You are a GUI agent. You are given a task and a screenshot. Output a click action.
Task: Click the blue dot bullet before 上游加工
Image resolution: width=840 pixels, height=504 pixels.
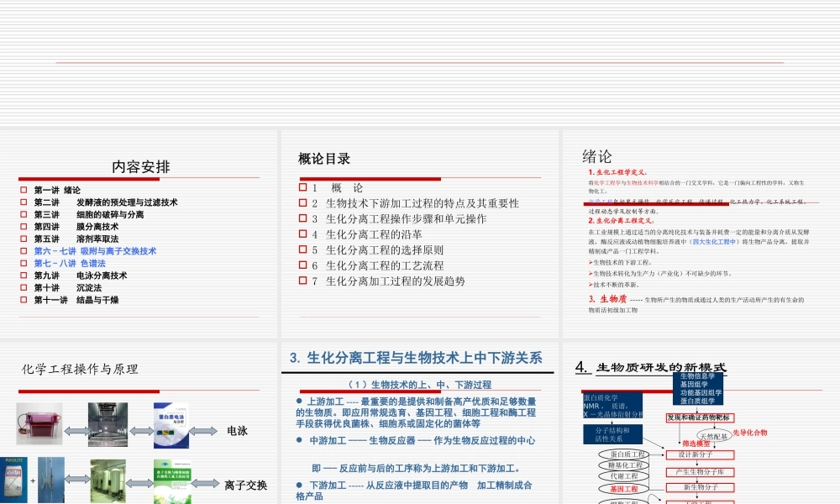coord(299,402)
